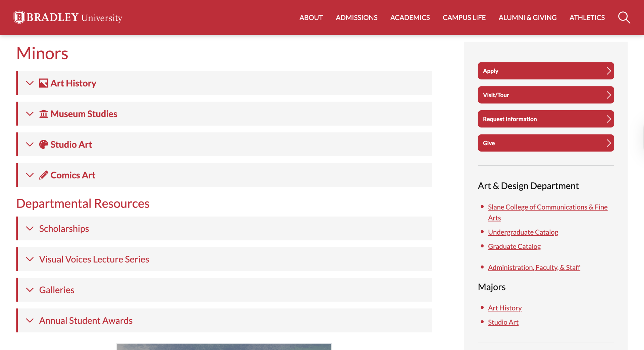Image resolution: width=644 pixels, height=350 pixels.
Task: Click the Majors sidebar heading
Action: [491, 287]
